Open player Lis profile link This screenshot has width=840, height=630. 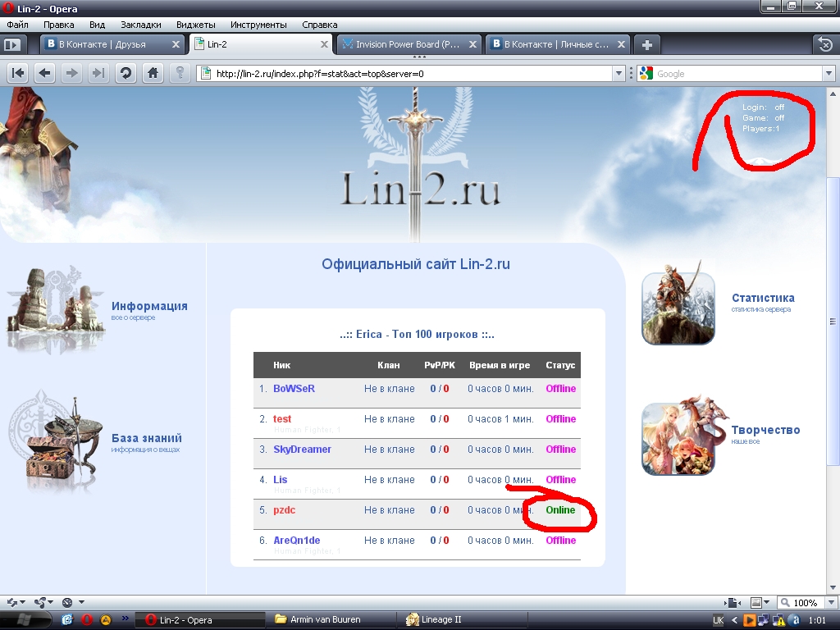(281, 480)
